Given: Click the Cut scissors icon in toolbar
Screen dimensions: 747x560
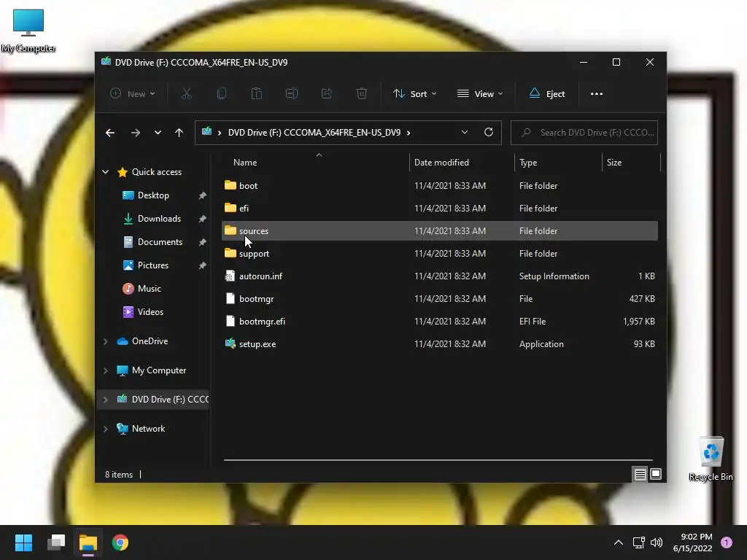Looking at the screenshot, I should (x=186, y=94).
